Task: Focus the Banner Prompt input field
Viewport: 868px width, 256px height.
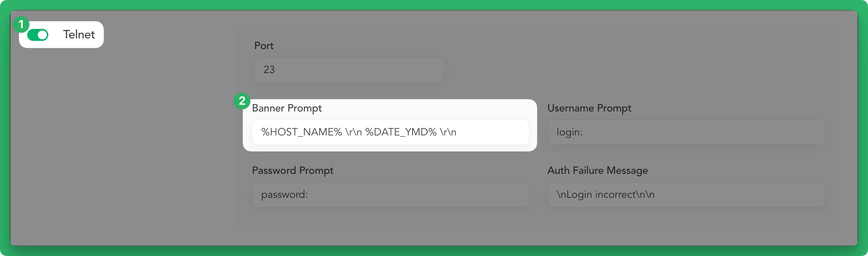Action: (390, 132)
